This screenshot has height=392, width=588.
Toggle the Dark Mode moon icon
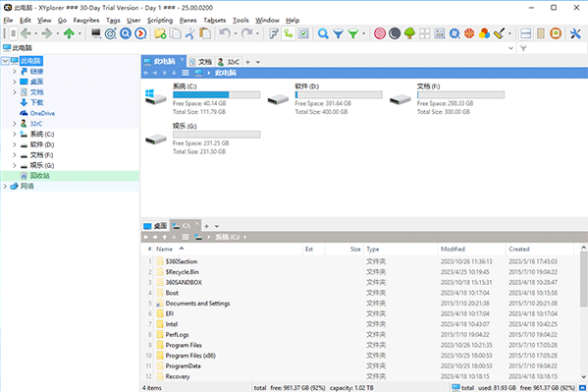[x=395, y=33]
